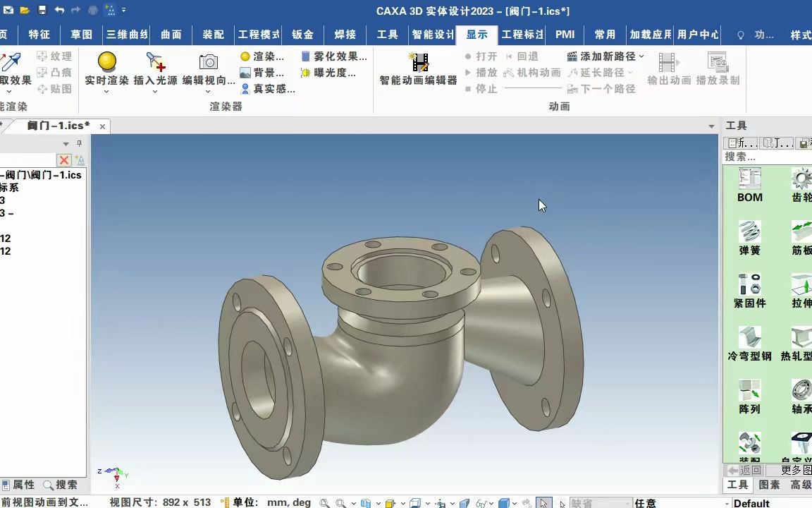Expand the 插入光源 dropdown arrow
This screenshot has width=812, height=508.
coord(155,92)
